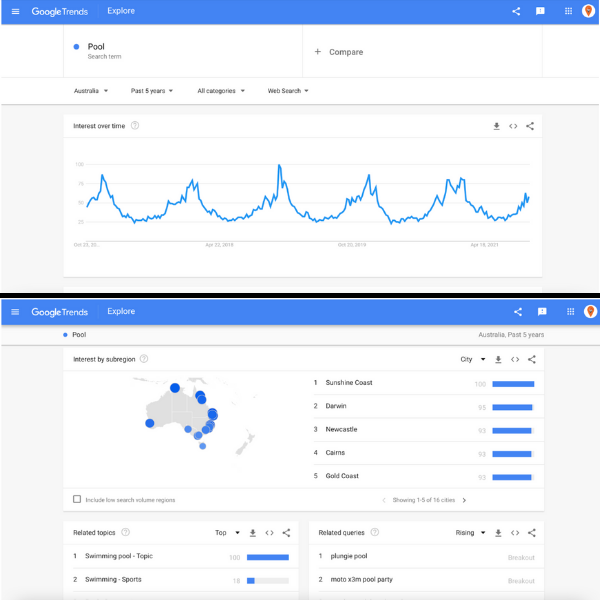Share the Related queries widget
This screenshot has height=600, width=600.
532,533
